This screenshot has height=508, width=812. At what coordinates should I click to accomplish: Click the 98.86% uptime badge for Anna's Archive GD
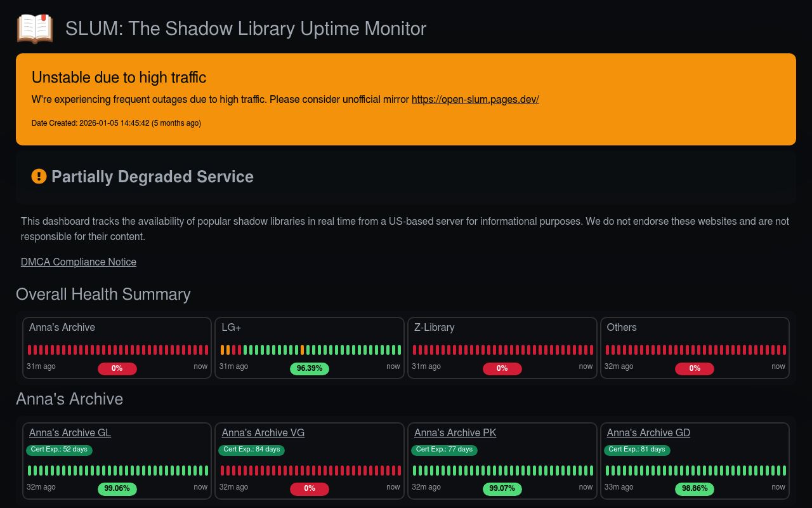coord(695,489)
